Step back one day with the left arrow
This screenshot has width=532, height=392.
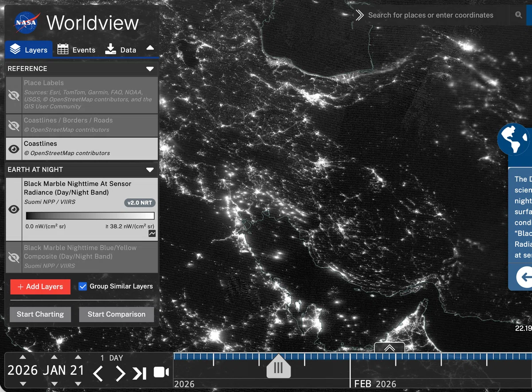pyautogui.click(x=98, y=374)
